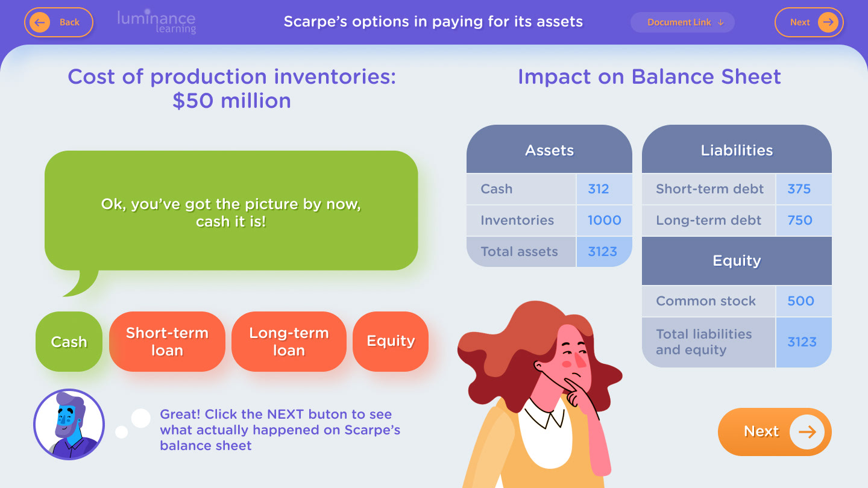
Task: Click the Document Link down arrow icon
Action: (x=721, y=22)
